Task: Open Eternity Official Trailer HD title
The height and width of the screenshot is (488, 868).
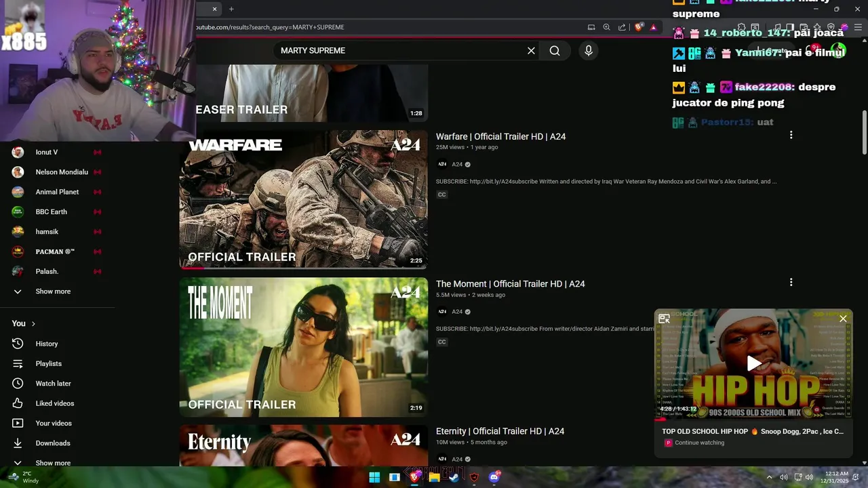Action: 500,431
